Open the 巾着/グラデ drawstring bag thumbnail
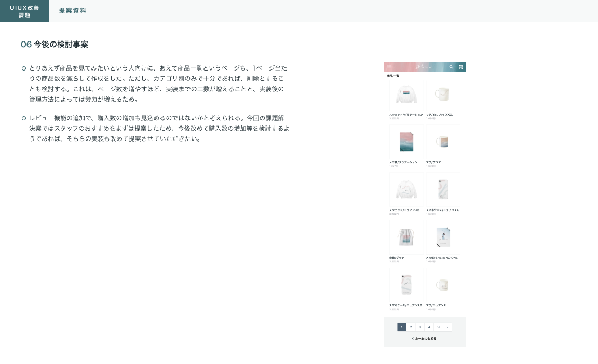 pyautogui.click(x=406, y=237)
